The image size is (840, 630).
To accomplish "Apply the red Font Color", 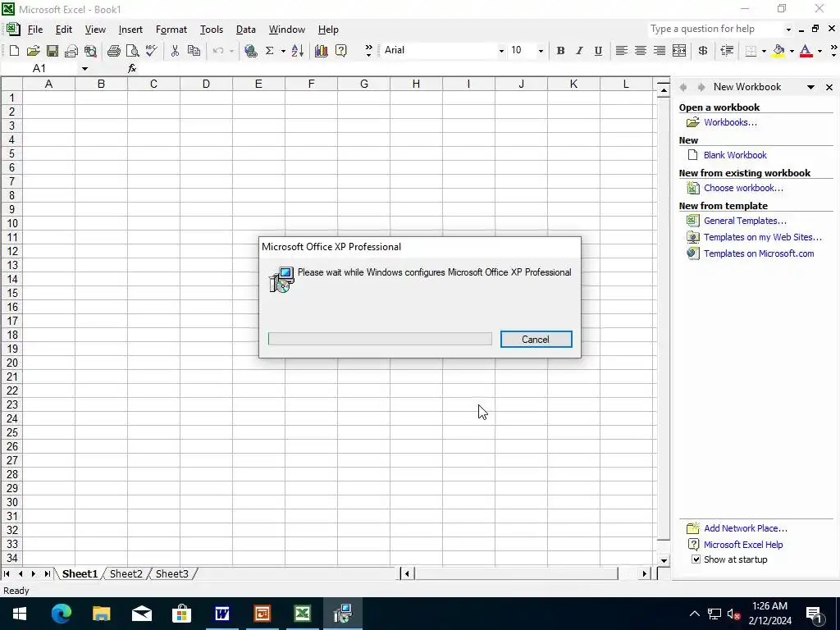I will pyautogui.click(x=806, y=50).
